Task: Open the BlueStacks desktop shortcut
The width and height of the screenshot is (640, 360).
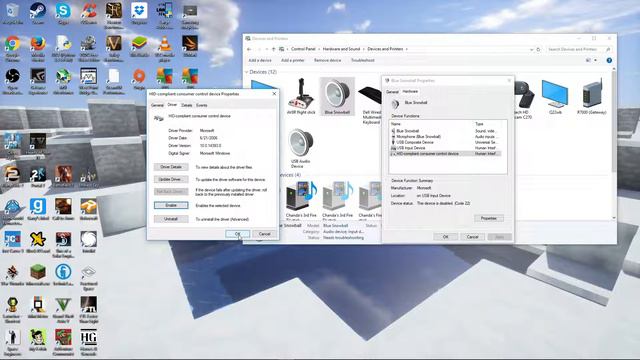Action: [139, 47]
